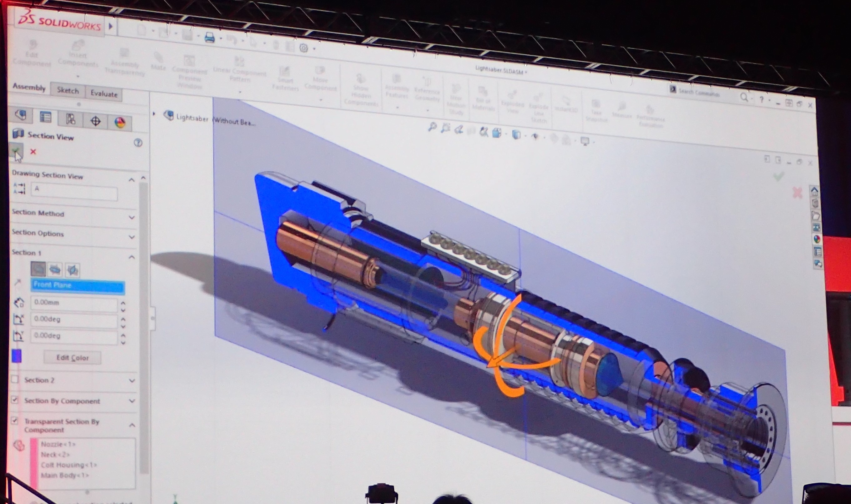Enable the Section 2 checkbox
The width and height of the screenshot is (851, 504).
15,379
